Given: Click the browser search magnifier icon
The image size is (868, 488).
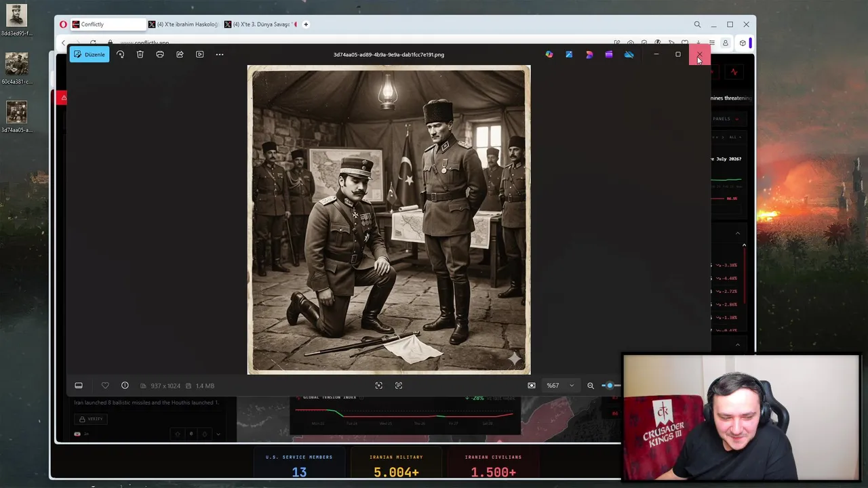Looking at the screenshot, I should (697, 24).
